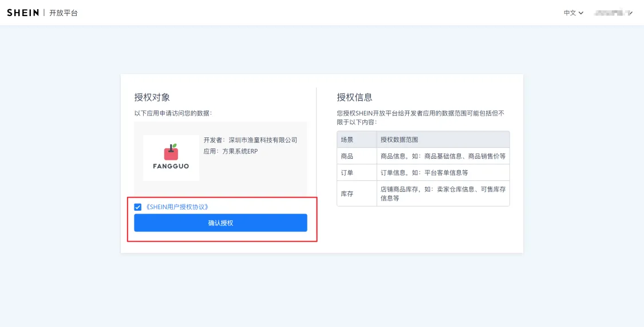This screenshot has width=644, height=327.
Task: Click the 商品 scene cell
Action: pyautogui.click(x=357, y=156)
